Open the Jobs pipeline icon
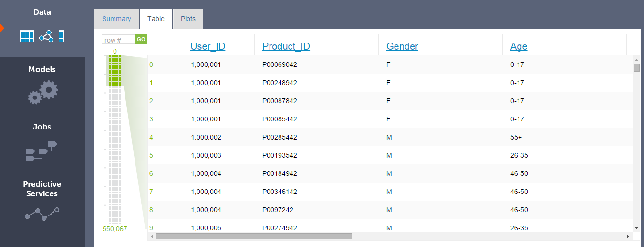The height and width of the screenshot is (247, 644). click(42, 151)
